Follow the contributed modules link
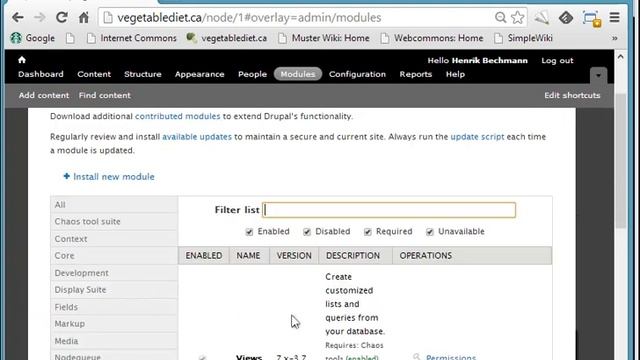This screenshot has height=360, width=640. point(178,116)
